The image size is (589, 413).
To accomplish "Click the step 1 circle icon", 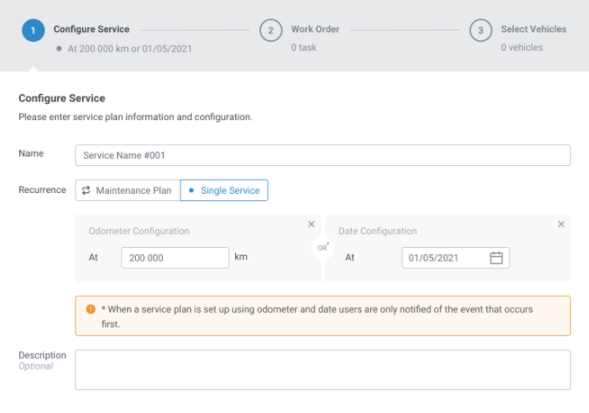I will (33, 30).
